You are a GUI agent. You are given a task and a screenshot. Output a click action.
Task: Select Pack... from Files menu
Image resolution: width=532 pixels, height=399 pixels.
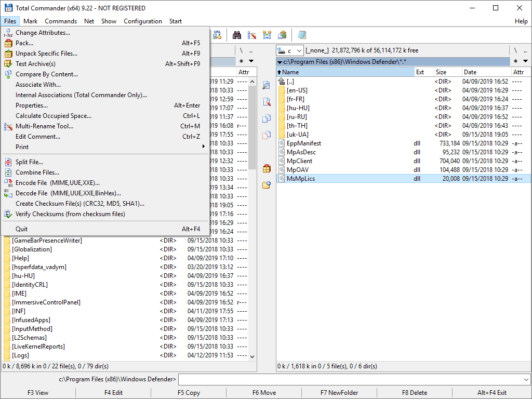[105, 43]
